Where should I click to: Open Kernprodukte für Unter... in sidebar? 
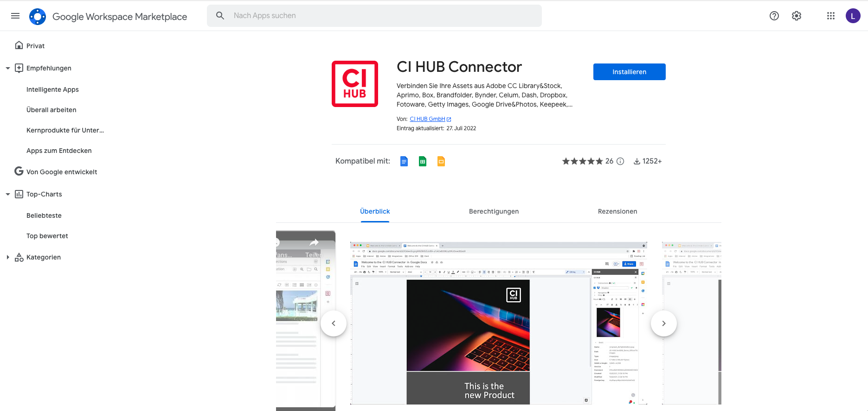65,130
